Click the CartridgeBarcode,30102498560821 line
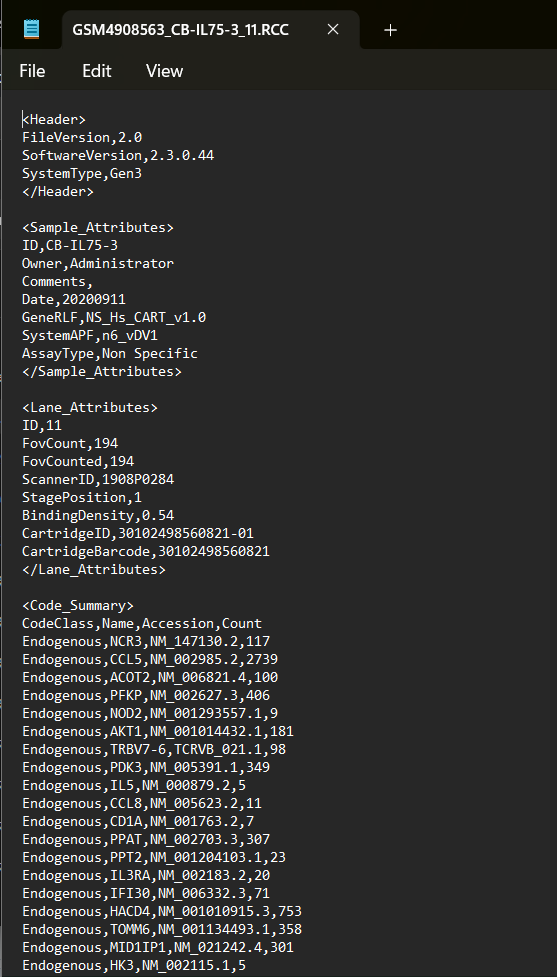 [x=146, y=551]
